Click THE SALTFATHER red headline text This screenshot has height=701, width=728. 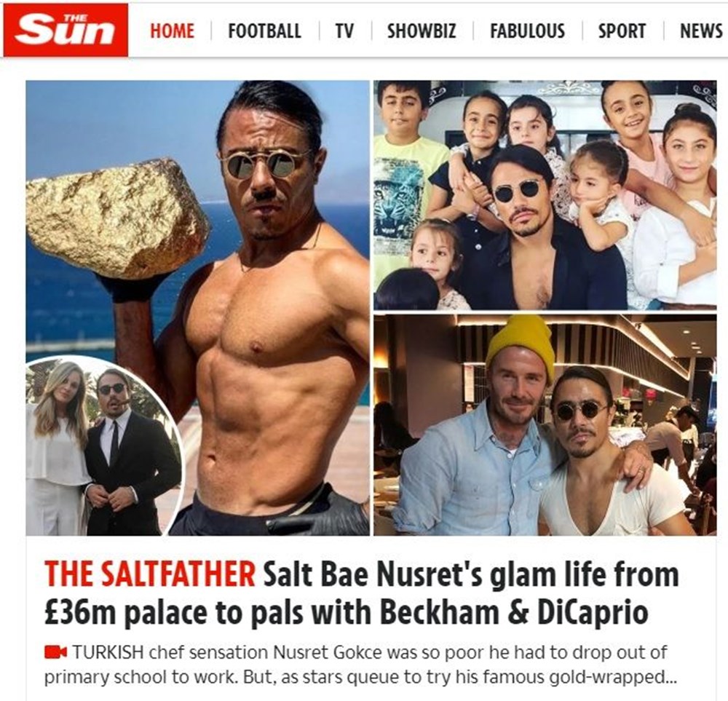(x=150, y=574)
